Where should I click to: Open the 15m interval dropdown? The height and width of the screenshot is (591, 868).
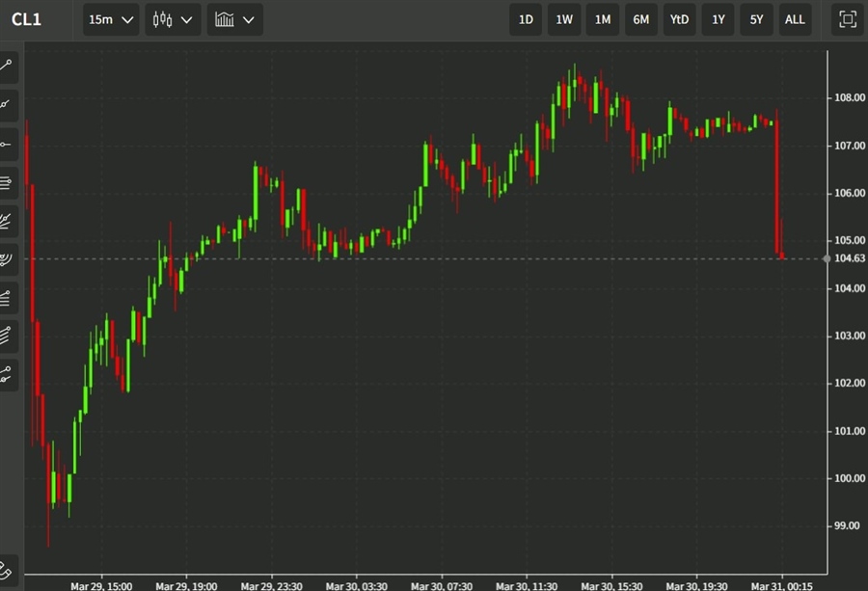[x=111, y=20]
